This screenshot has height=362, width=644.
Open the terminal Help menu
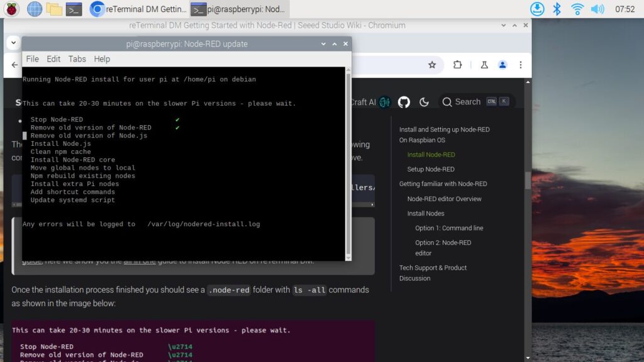click(x=102, y=59)
